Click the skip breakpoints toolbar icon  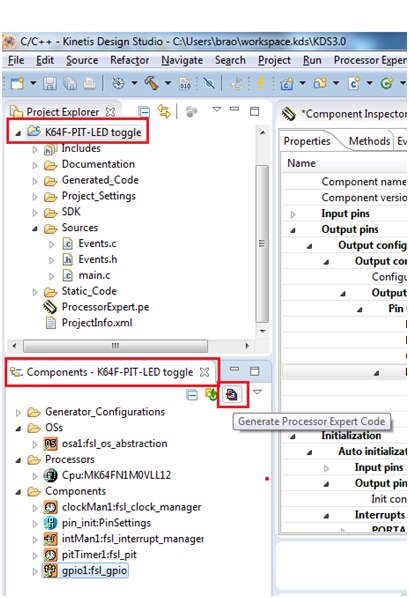click(209, 83)
